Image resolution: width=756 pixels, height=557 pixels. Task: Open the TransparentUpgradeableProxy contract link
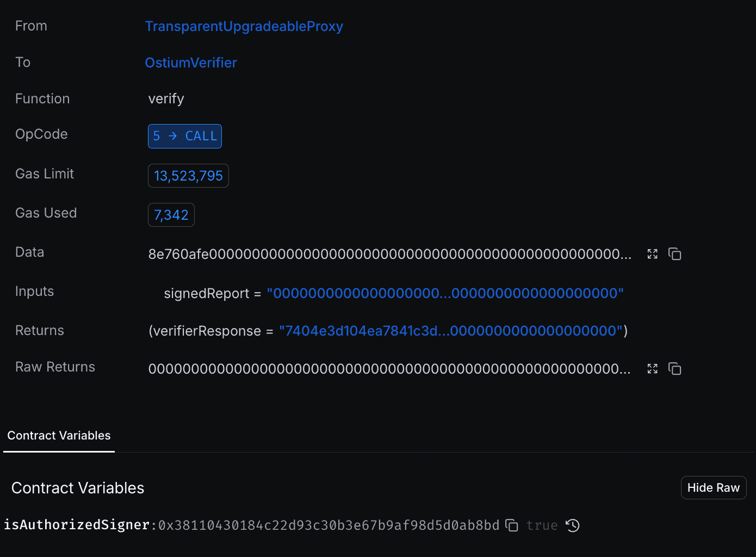[244, 26]
